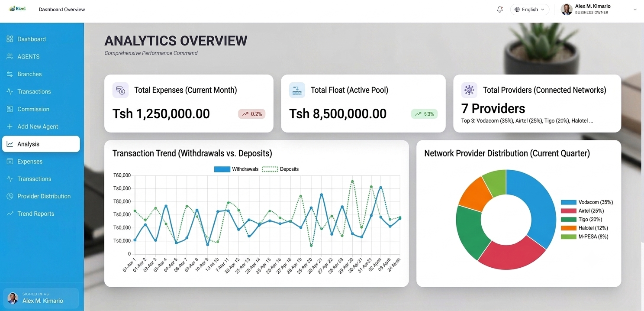Click the Total Providers network icon
Image resolution: width=644 pixels, height=311 pixels.
point(469,90)
